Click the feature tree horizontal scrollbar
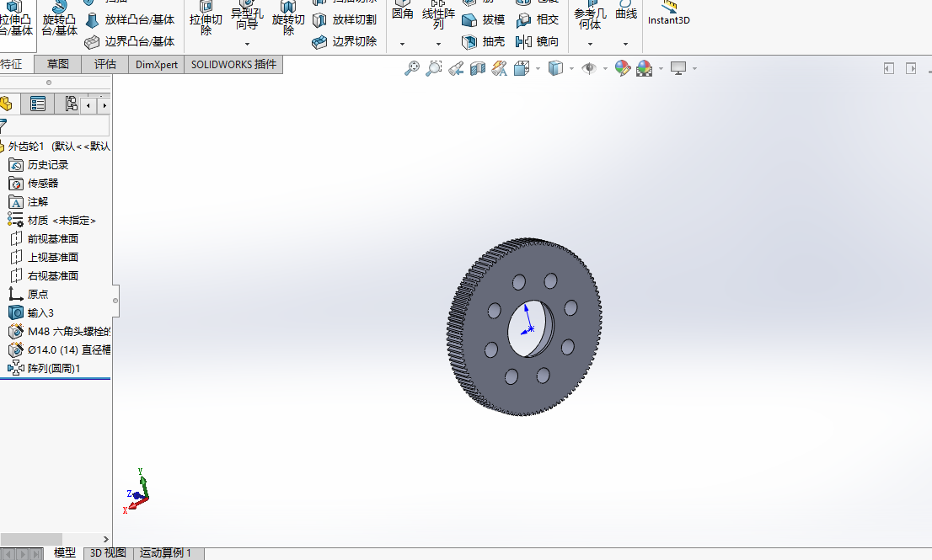Viewport: 932px width, 560px height. [31, 539]
